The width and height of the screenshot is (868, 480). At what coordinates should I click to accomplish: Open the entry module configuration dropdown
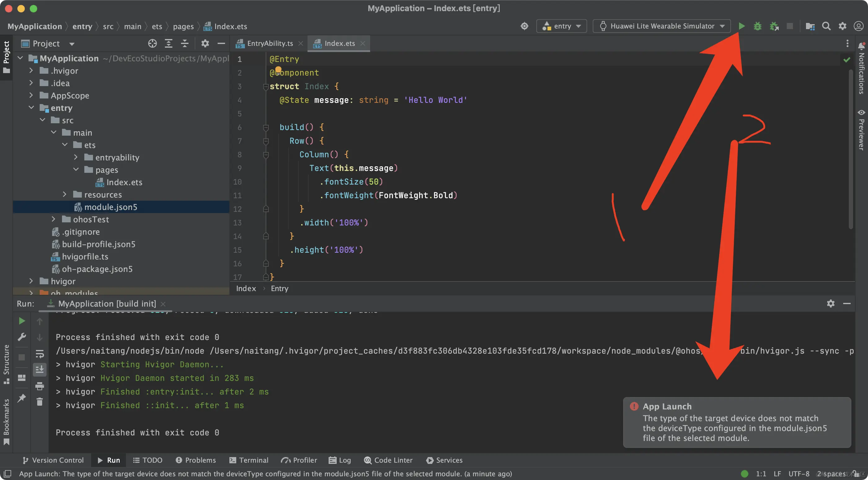tap(562, 26)
